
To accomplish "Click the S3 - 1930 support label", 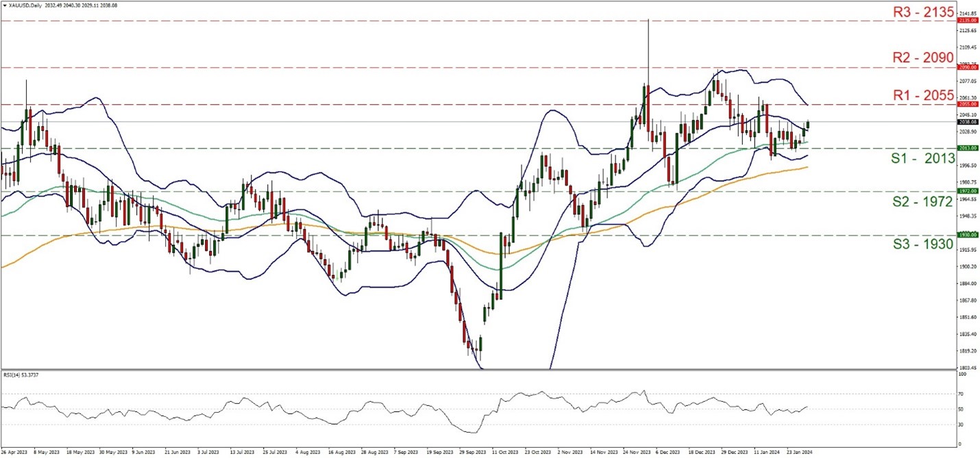I will (922, 244).
